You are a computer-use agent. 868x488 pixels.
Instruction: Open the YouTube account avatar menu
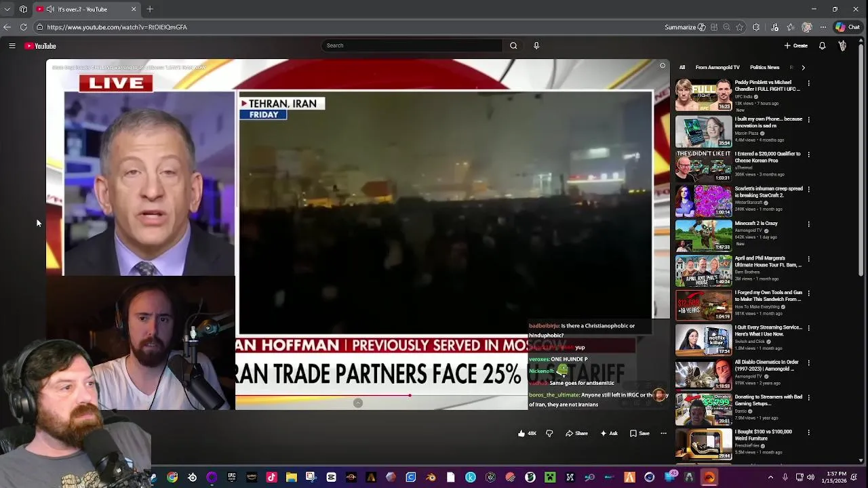pyautogui.click(x=842, y=45)
